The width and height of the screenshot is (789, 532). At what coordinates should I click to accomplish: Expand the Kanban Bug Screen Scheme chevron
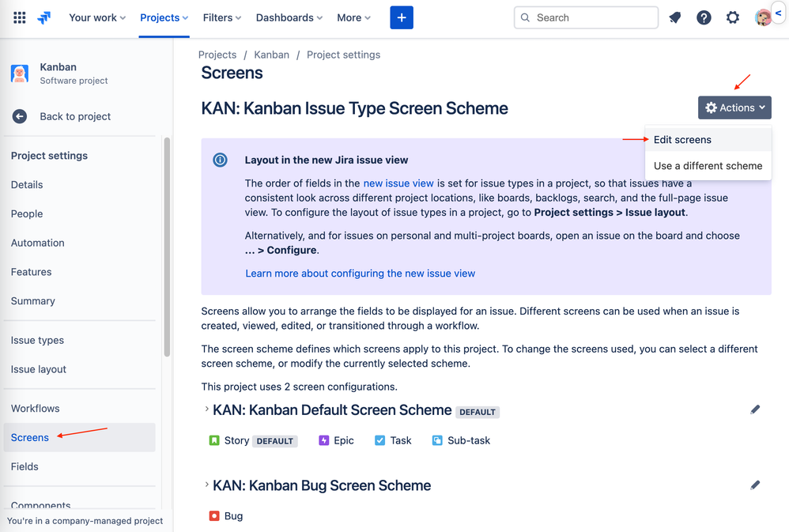206,485
